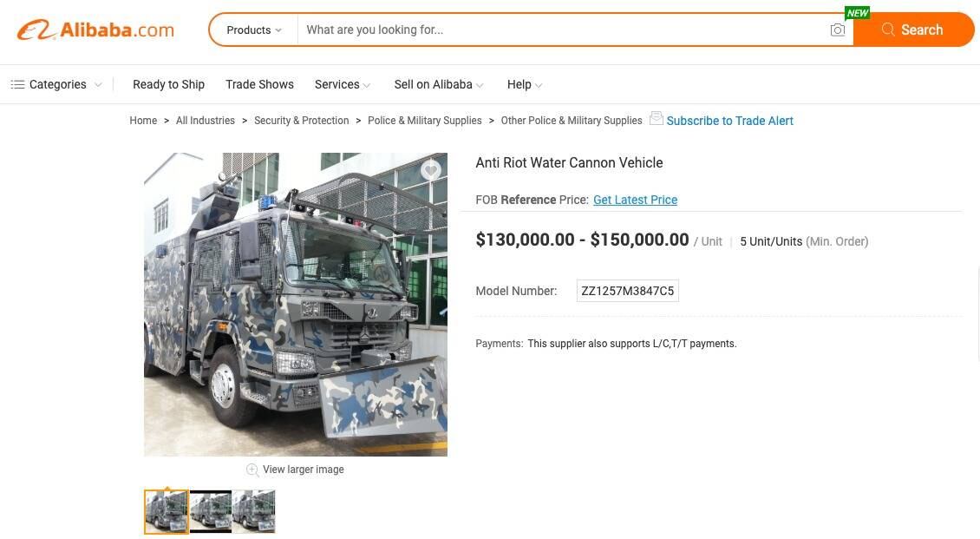Open the Subscribe to Trade Alert link
This screenshot has height=539, width=980.
(x=729, y=121)
